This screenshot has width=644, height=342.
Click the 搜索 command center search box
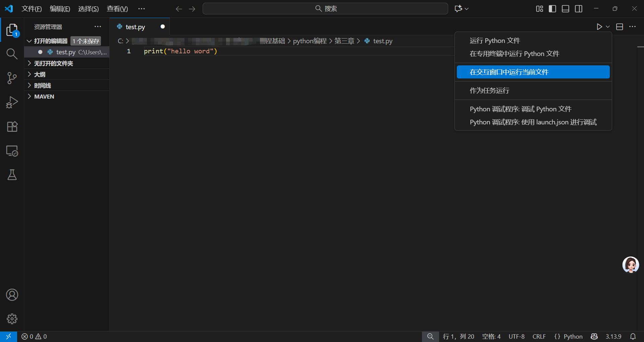[x=325, y=9]
